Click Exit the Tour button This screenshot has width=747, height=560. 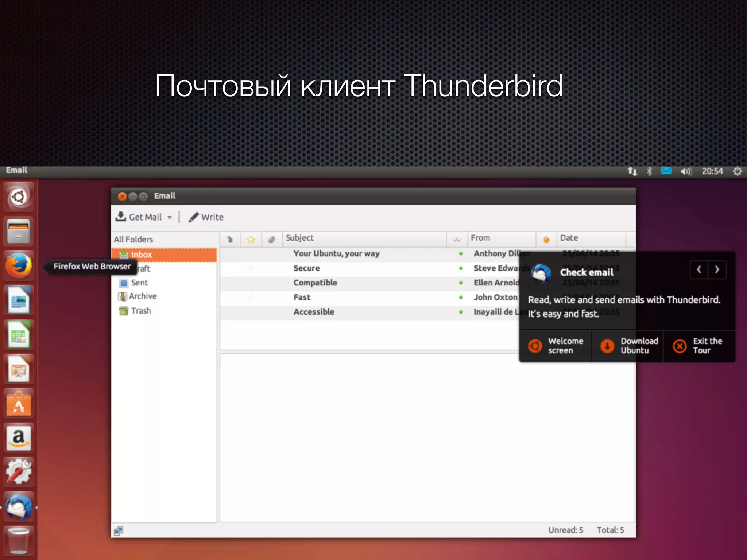point(699,346)
